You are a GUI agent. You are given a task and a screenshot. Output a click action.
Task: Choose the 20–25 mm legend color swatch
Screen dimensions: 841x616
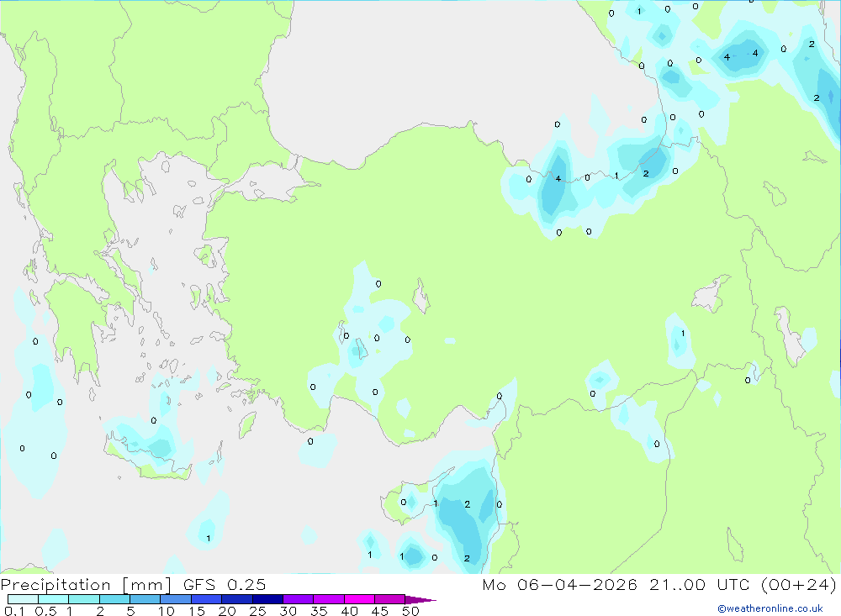(237, 599)
